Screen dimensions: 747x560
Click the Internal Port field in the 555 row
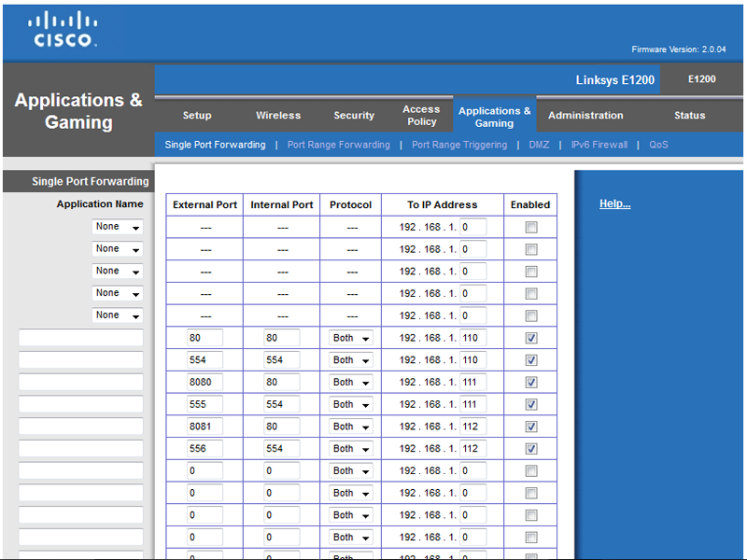tap(282, 404)
